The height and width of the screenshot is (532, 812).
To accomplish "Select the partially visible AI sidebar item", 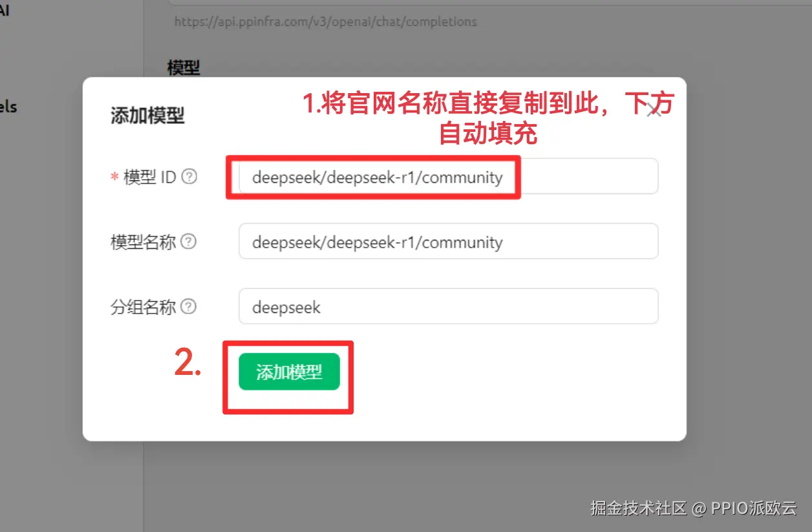I will point(5,10).
